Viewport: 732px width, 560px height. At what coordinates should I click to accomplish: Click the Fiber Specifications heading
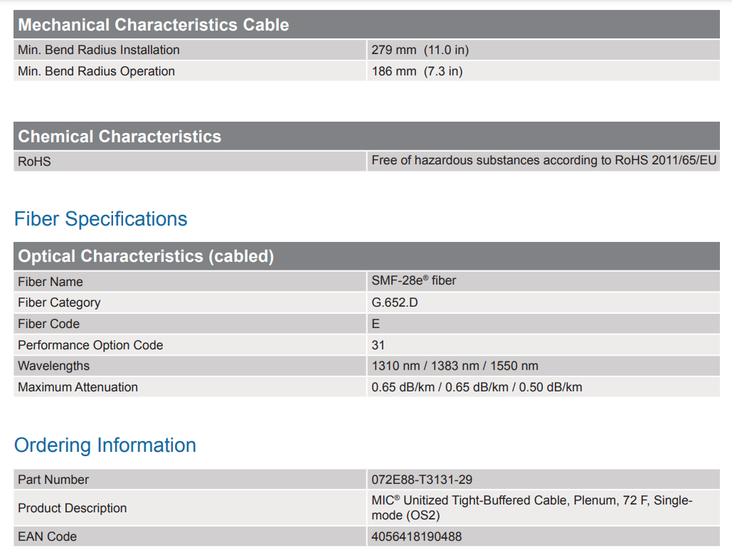[101, 219]
